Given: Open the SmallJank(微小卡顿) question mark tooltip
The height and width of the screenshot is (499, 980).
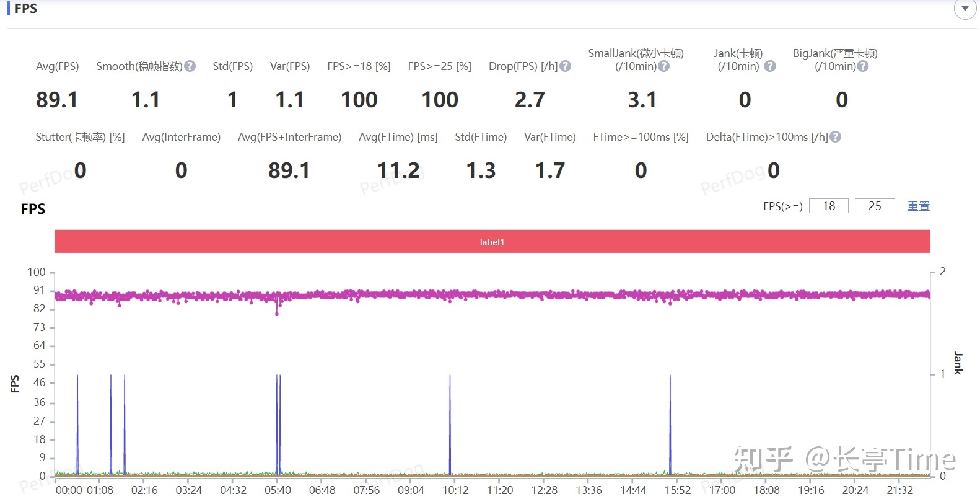Looking at the screenshot, I should pos(663,66).
